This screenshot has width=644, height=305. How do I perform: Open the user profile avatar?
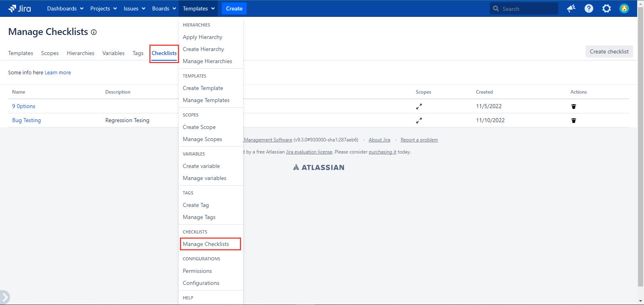point(624,8)
